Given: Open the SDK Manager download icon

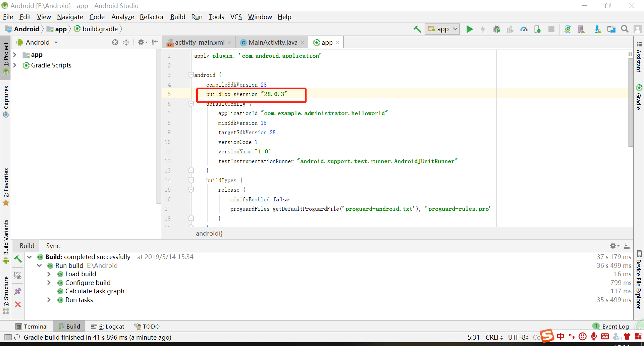Looking at the screenshot, I should pos(597,29).
